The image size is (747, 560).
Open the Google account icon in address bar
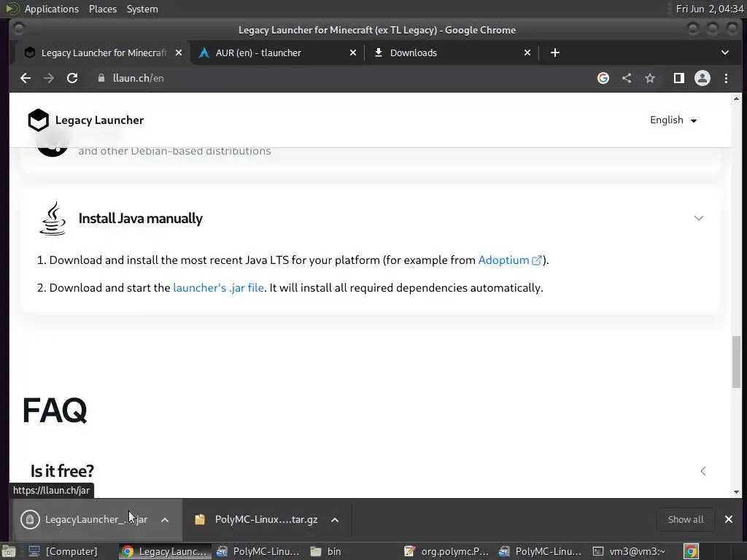(x=603, y=78)
